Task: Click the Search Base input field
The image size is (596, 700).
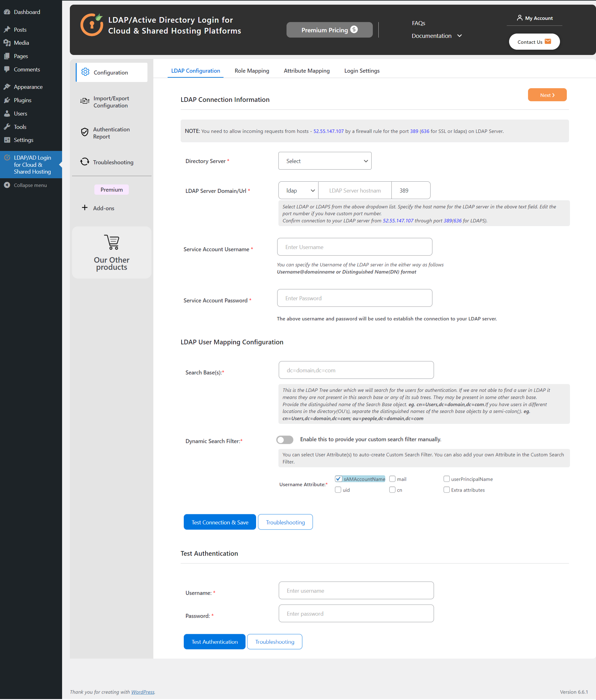Action: [355, 370]
